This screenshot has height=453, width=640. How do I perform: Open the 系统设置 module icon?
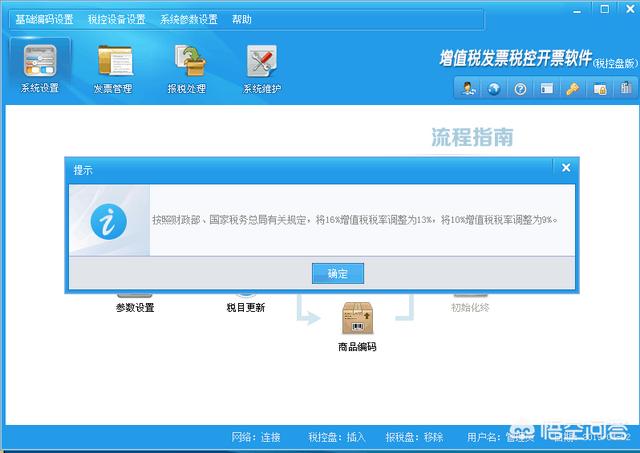(x=40, y=66)
